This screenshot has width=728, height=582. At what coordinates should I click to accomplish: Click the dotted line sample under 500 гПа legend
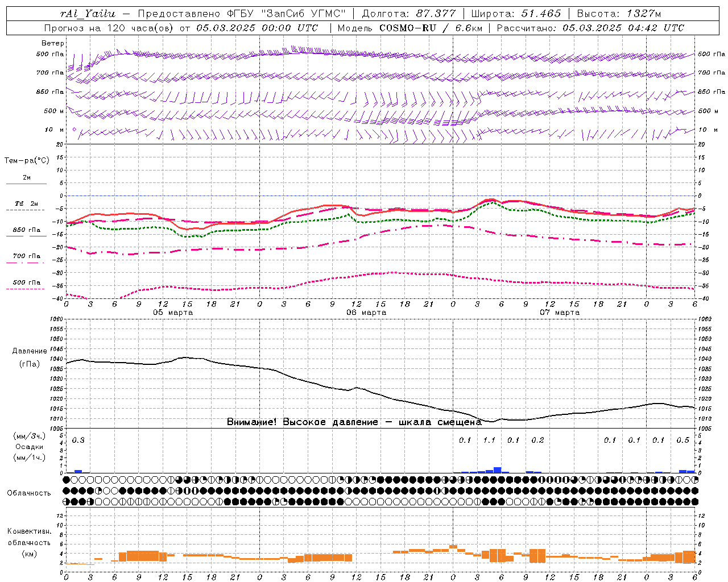click(x=26, y=289)
